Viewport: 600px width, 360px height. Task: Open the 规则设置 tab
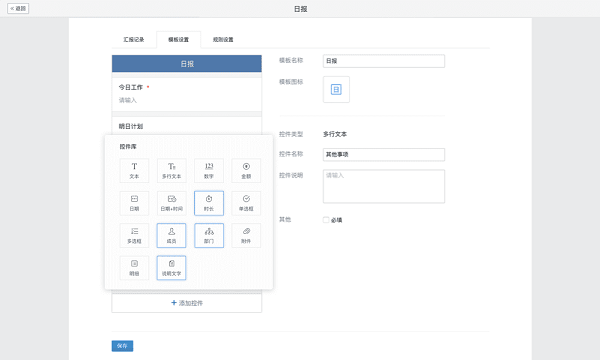click(223, 39)
